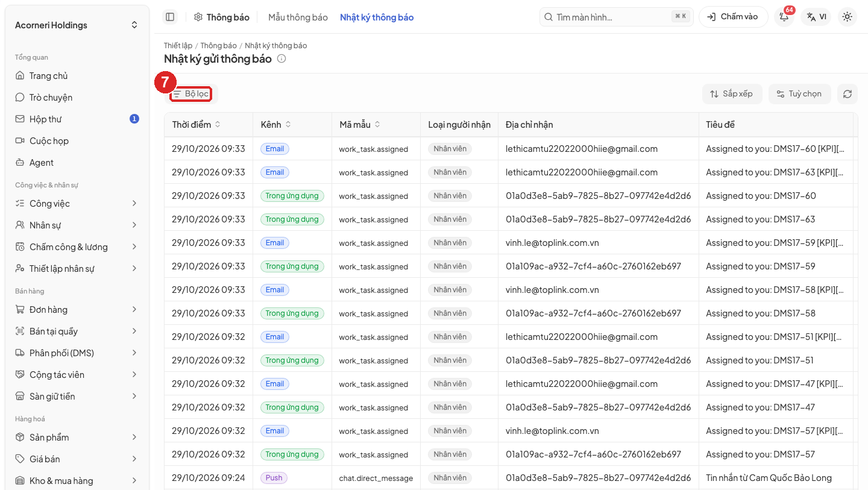868x490 pixels.
Task: Click the refresh icon beside Tuỳ chọn
Action: pyautogui.click(x=848, y=94)
